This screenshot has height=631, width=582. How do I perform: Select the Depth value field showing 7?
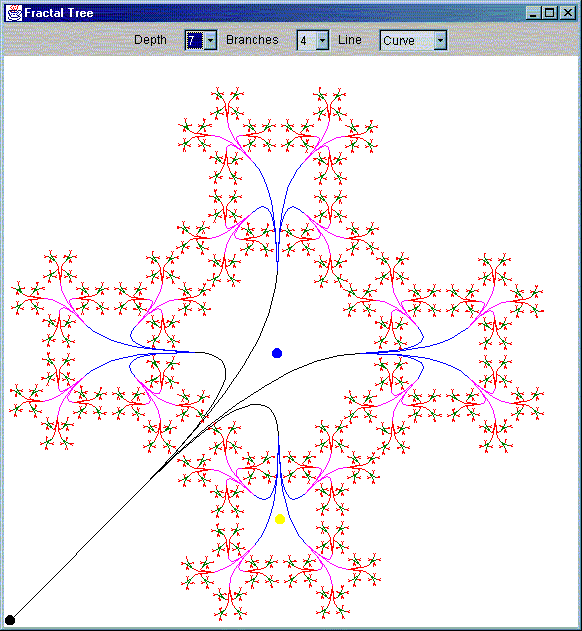coord(195,40)
